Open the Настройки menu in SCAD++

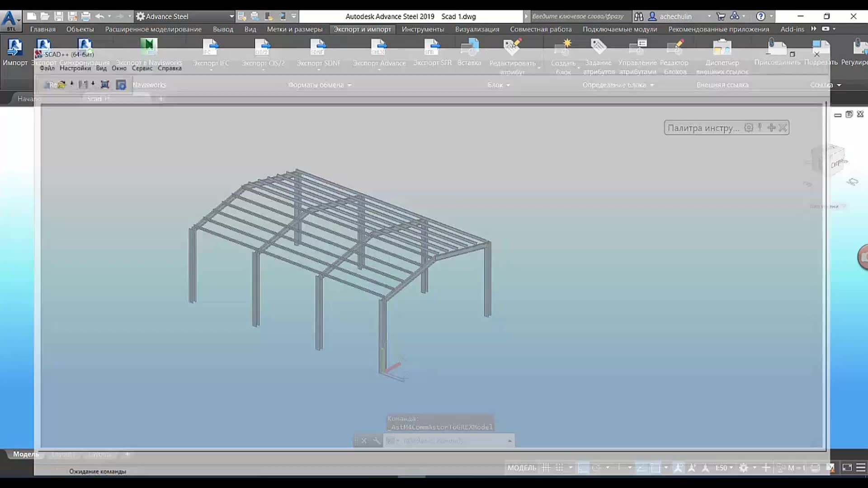point(75,68)
